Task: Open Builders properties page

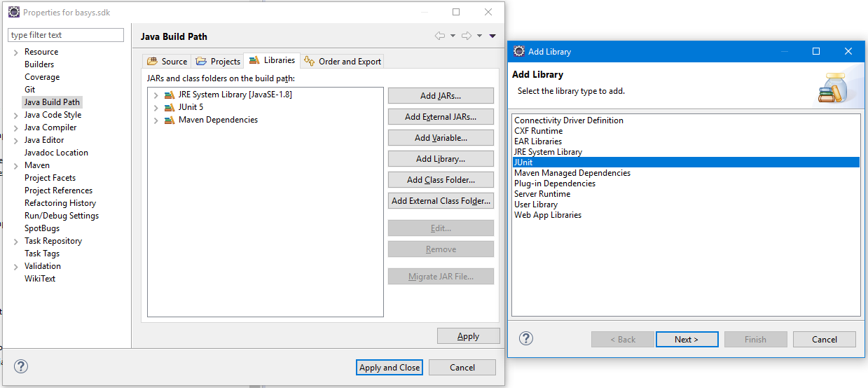Action: [x=39, y=64]
